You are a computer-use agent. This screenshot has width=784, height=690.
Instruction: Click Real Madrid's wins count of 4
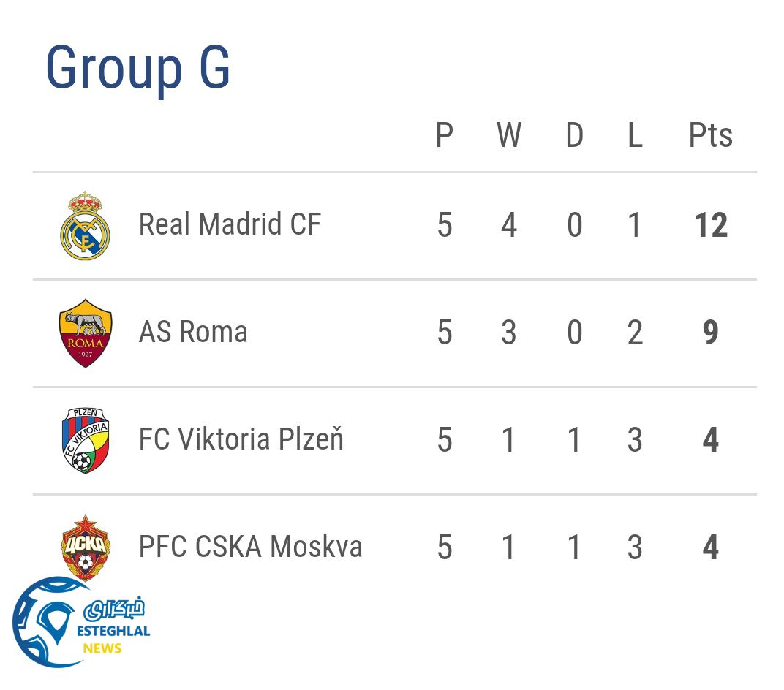[509, 226]
